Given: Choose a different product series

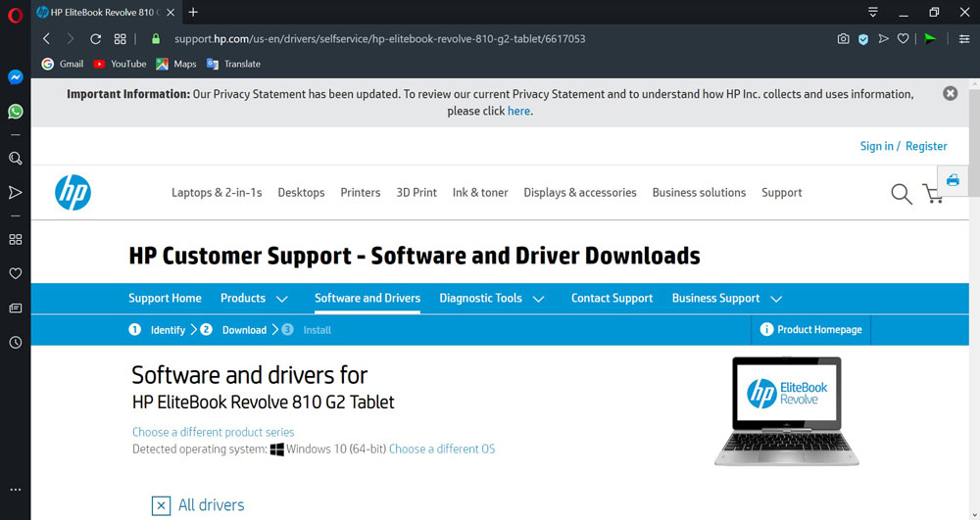Looking at the screenshot, I should (x=213, y=432).
